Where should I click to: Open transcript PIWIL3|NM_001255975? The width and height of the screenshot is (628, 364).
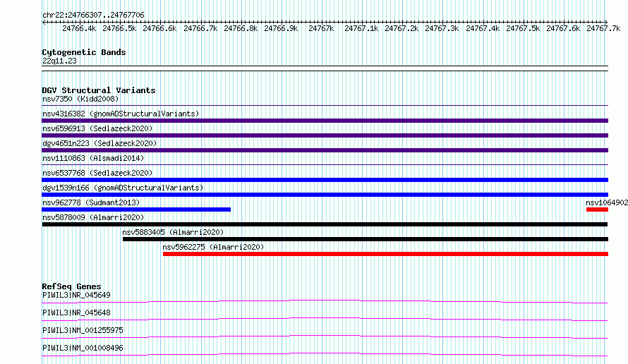83,330
